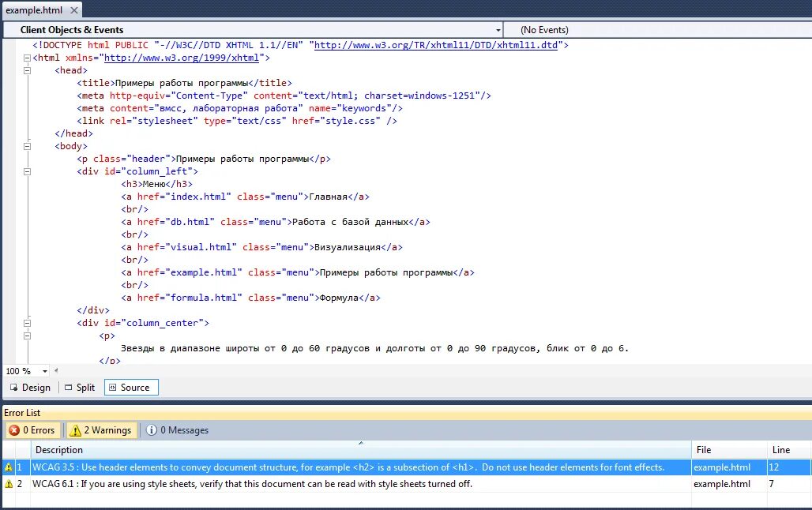Click the charset=windows-1251 meta line
Viewport: 812px width, 510px height.
284,96
